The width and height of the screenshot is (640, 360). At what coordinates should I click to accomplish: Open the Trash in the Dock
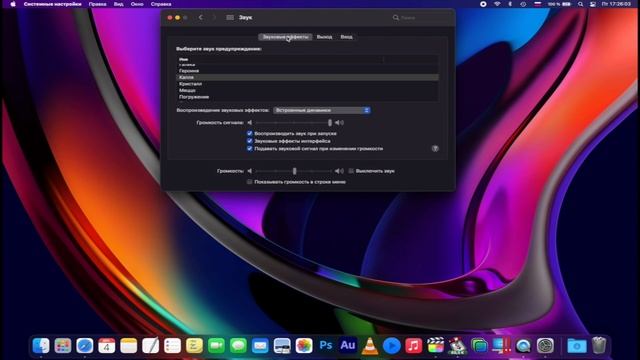(599, 346)
